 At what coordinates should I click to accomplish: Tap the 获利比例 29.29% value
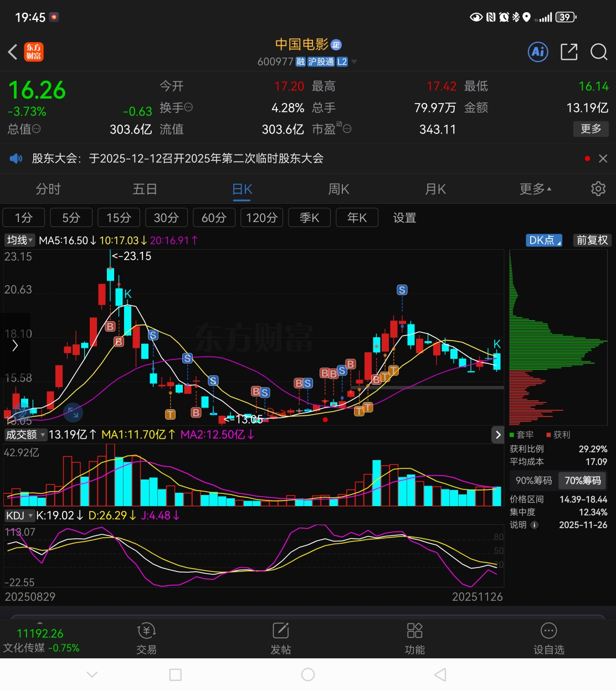pyautogui.click(x=593, y=449)
